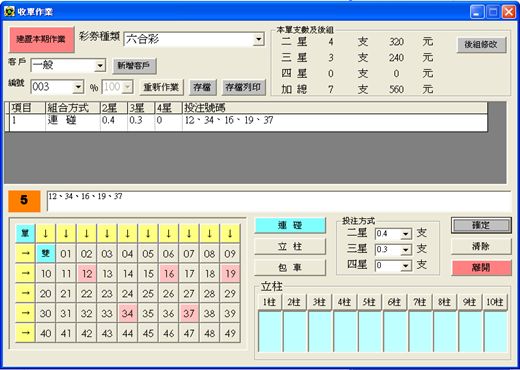This screenshot has width=520, height=370.
Task: Select number 08 in the grid
Action: tap(210, 253)
